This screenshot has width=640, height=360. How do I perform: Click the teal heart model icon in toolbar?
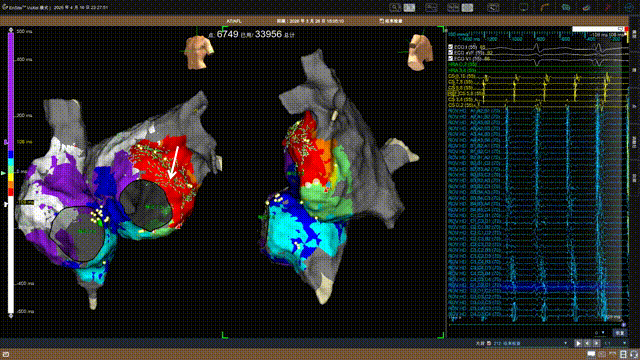566,7
